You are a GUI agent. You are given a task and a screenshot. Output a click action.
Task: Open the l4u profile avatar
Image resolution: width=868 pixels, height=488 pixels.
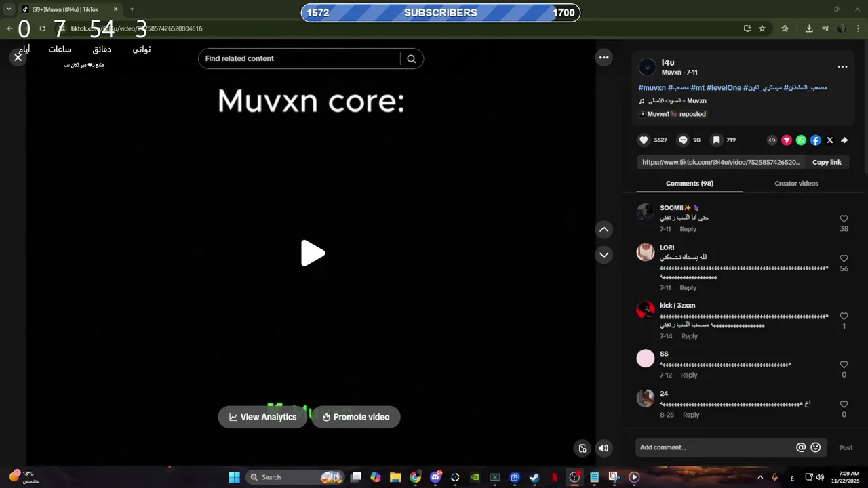(648, 67)
